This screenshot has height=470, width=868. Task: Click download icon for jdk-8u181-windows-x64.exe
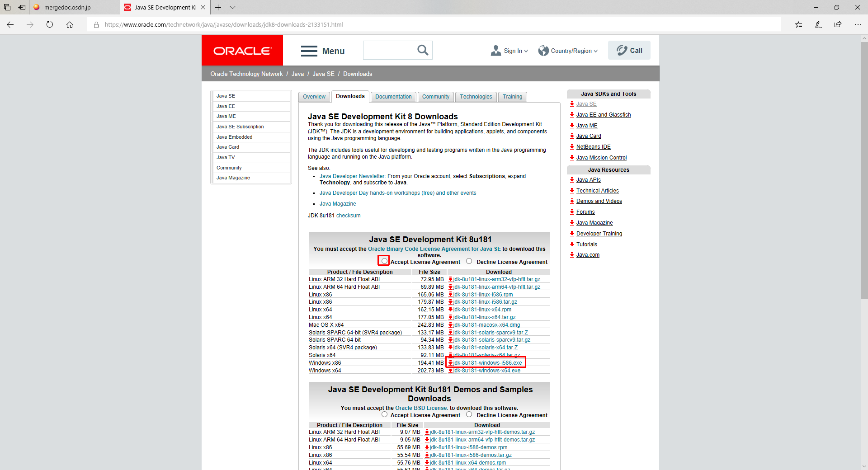(x=451, y=371)
